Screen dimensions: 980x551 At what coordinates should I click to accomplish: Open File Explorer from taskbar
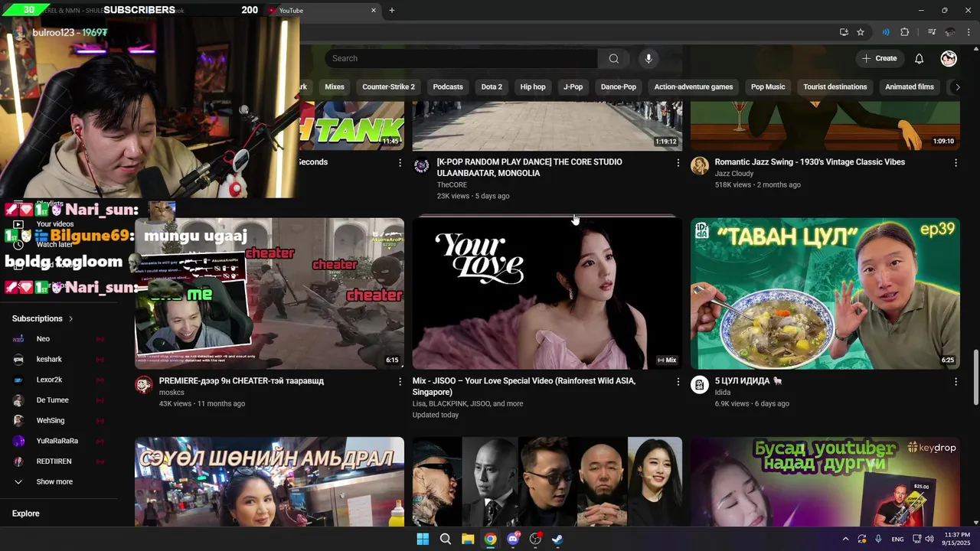point(468,539)
